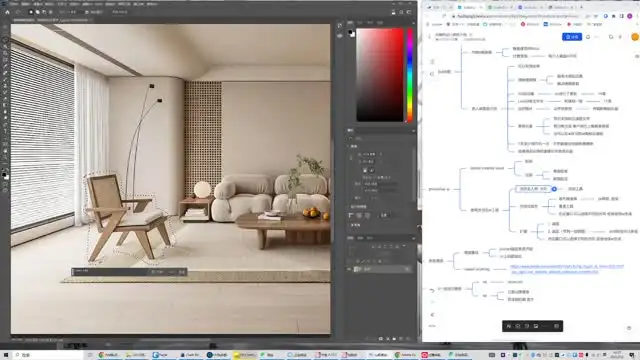Viewport: 640px width, 360px height.
Task: Click the Photoshop Home icon
Action: coord(7,12)
